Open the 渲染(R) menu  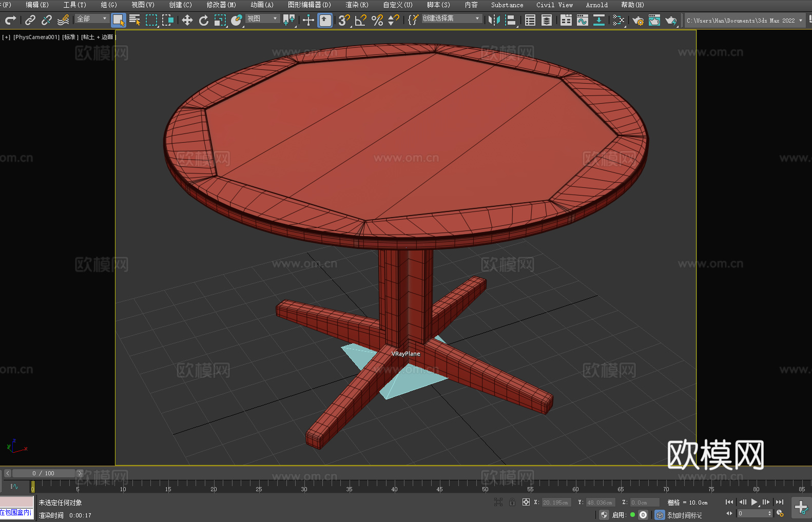click(357, 5)
